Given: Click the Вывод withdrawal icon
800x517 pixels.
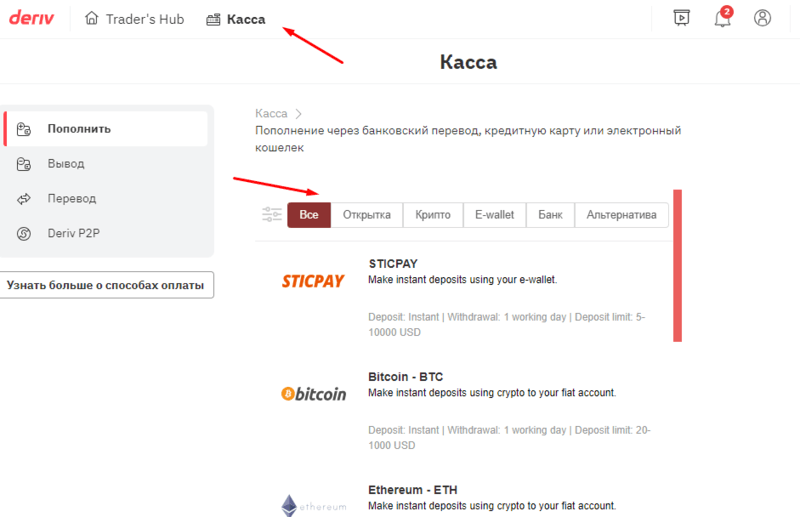Looking at the screenshot, I should click(23, 164).
